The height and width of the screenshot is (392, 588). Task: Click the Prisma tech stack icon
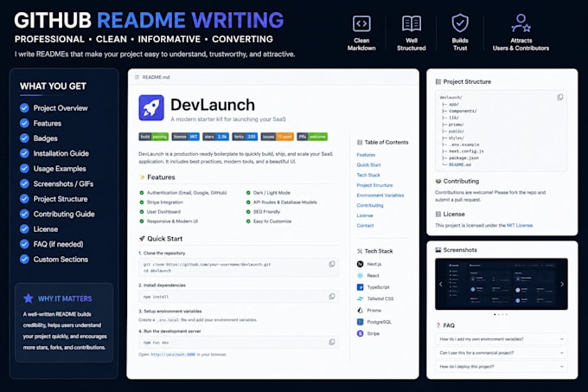click(x=360, y=310)
